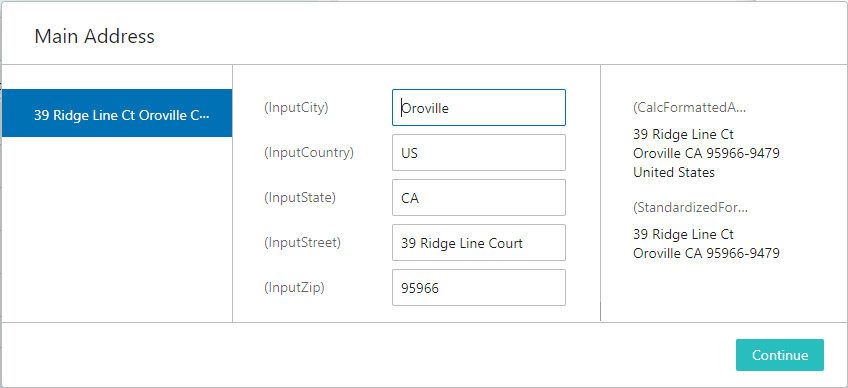The height and width of the screenshot is (388, 848).
Task: Click the (InputState) label
Action: point(300,198)
